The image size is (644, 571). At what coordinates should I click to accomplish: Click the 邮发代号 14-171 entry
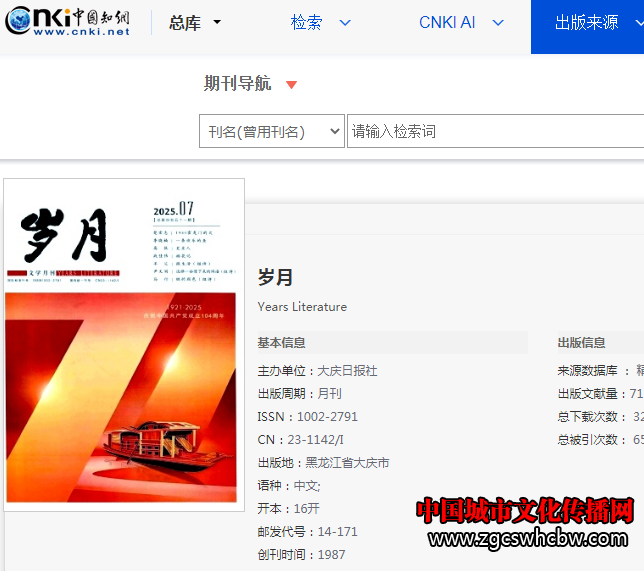point(307,532)
